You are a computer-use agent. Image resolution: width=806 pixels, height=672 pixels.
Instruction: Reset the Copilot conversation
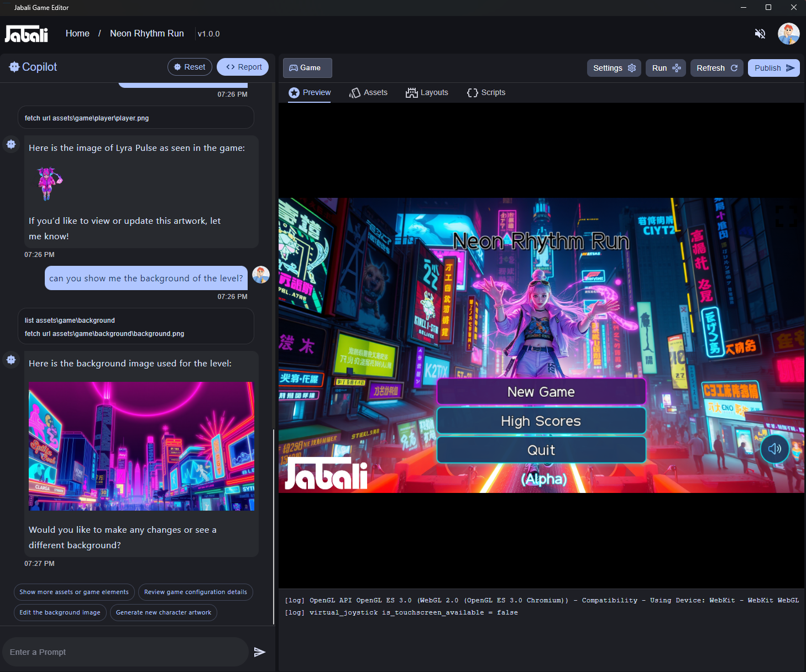190,67
